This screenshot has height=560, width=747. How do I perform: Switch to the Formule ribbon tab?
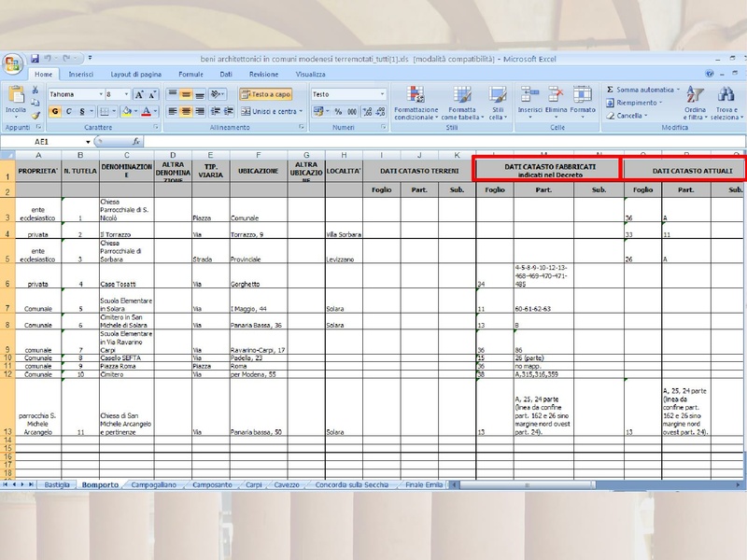click(190, 74)
